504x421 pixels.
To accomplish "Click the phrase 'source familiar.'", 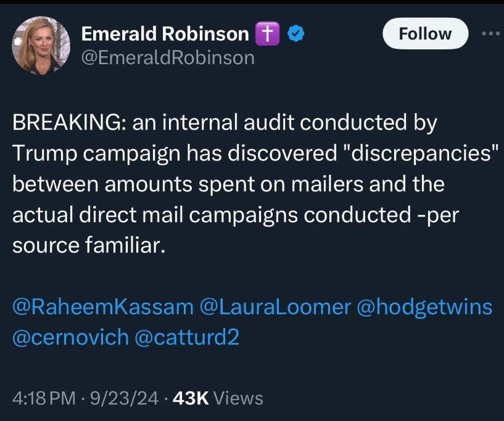I will pos(89,245).
